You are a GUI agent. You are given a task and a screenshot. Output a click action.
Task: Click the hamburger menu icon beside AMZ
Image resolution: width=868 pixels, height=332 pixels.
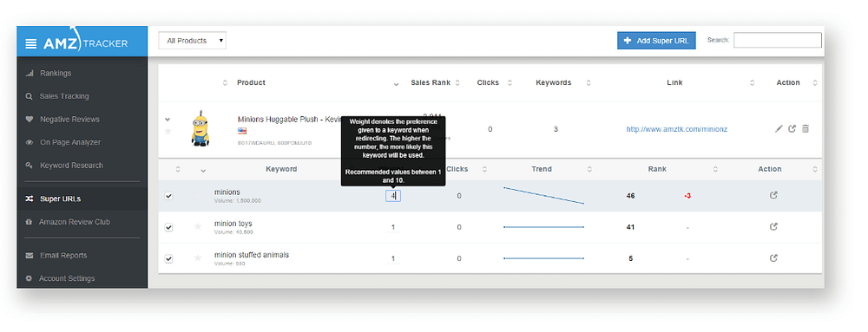tap(31, 43)
